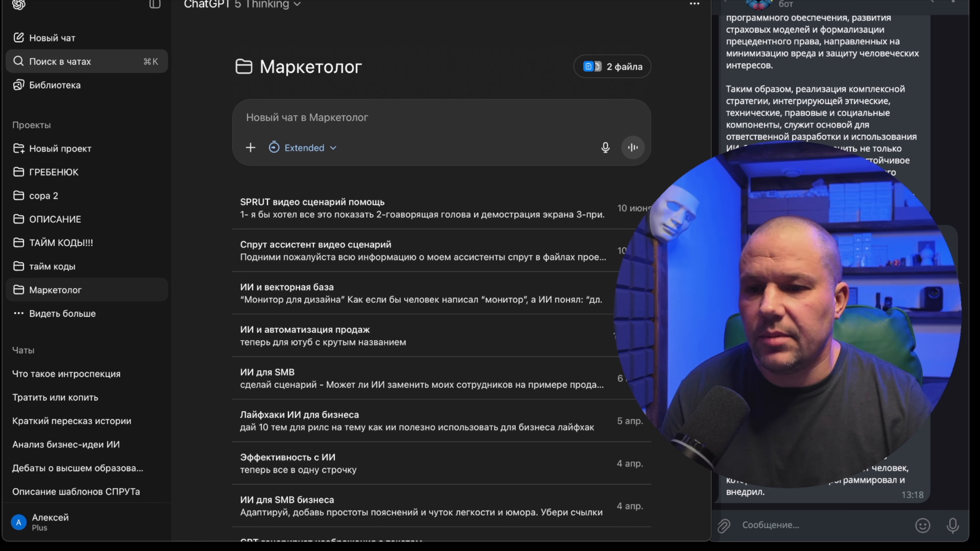The image size is (980, 551).
Task: Select the ОПИСАНИЕ project
Action: pos(87,219)
